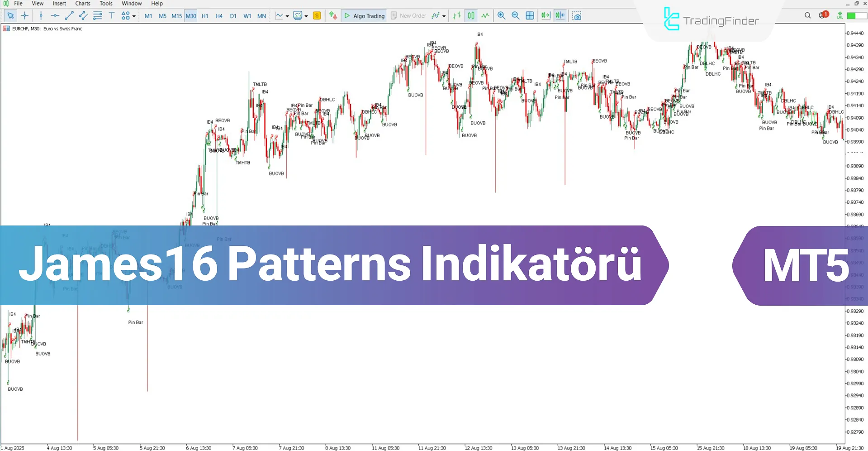Switch chart to candlestick display mode
Image resolution: width=868 pixels, height=451 pixels.
[471, 15]
